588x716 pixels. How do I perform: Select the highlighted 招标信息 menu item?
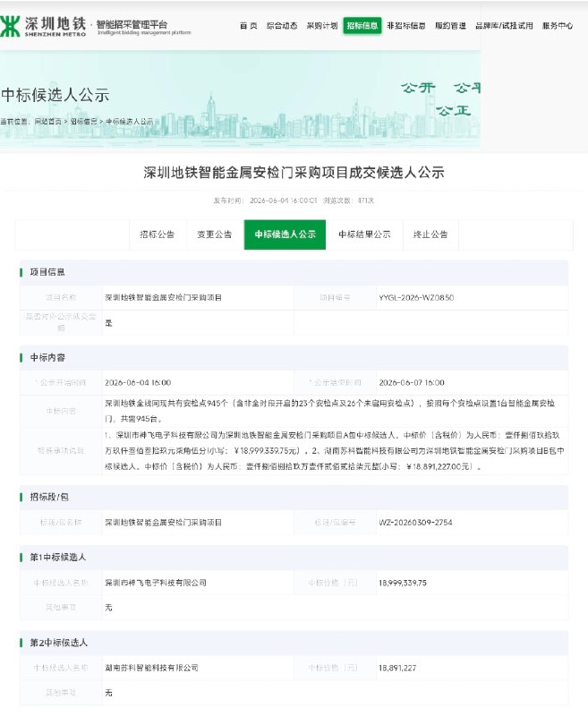(362, 26)
